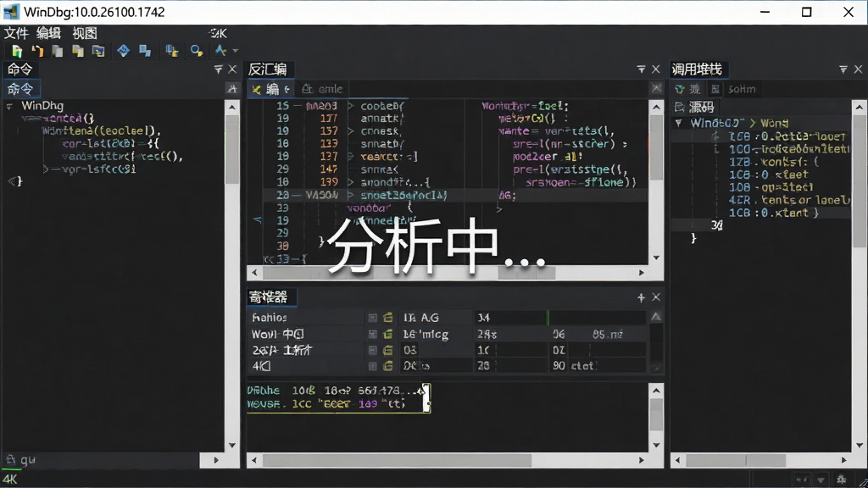This screenshot has height=488, width=868.
Task: Pin the 反汇编 disassembly panel
Action: click(x=641, y=69)
